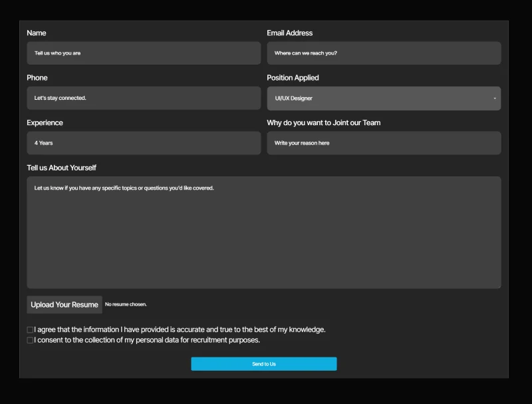The height and width of the screenshot is (404, 532).
Task: Click the 'Name' label text
Action: click(x=37, y=33)
